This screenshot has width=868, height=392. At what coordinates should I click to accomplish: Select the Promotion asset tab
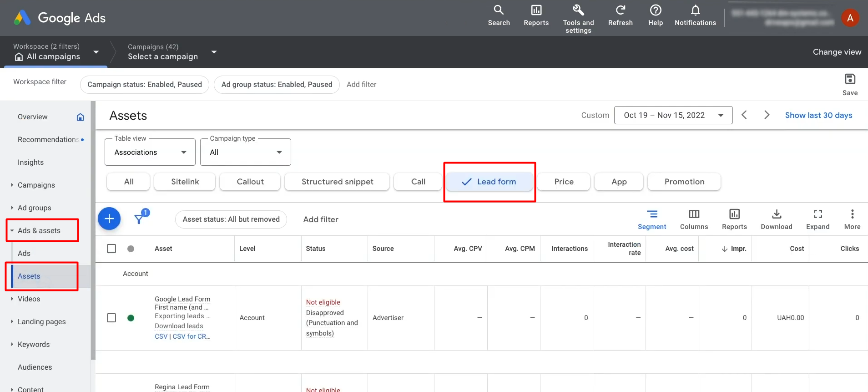coord(684,182)
